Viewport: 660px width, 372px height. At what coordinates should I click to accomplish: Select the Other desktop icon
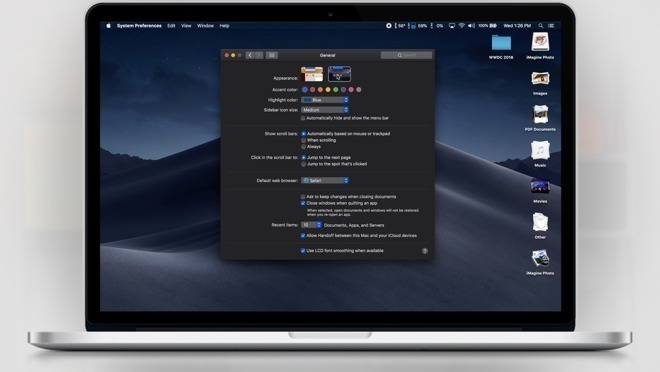540,222
